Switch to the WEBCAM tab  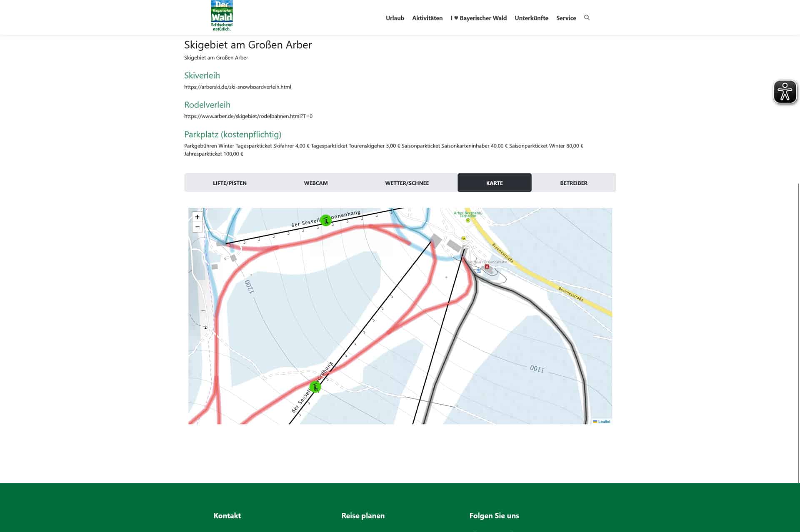tap(316, 183)
